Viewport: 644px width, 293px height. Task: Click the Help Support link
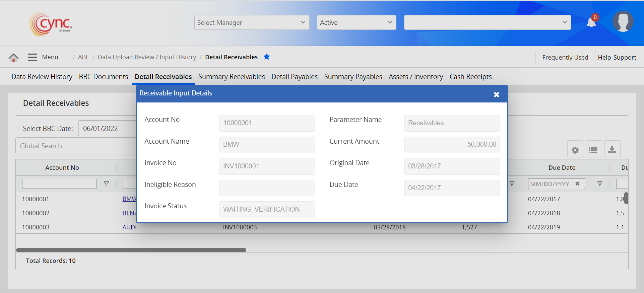[617, 58]
